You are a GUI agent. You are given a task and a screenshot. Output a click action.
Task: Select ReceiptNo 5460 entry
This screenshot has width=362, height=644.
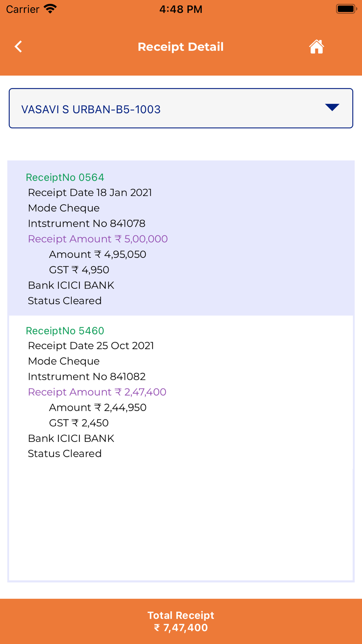(x=65, y=331)
